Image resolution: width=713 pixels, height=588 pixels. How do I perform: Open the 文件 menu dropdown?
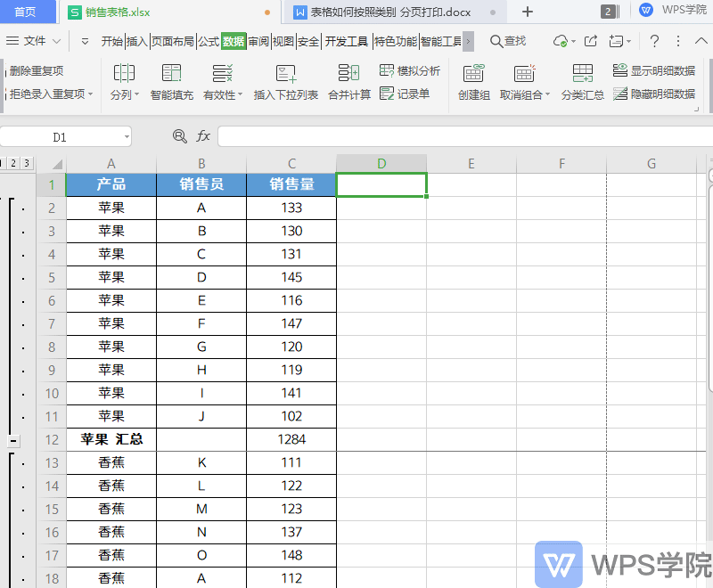33,41
